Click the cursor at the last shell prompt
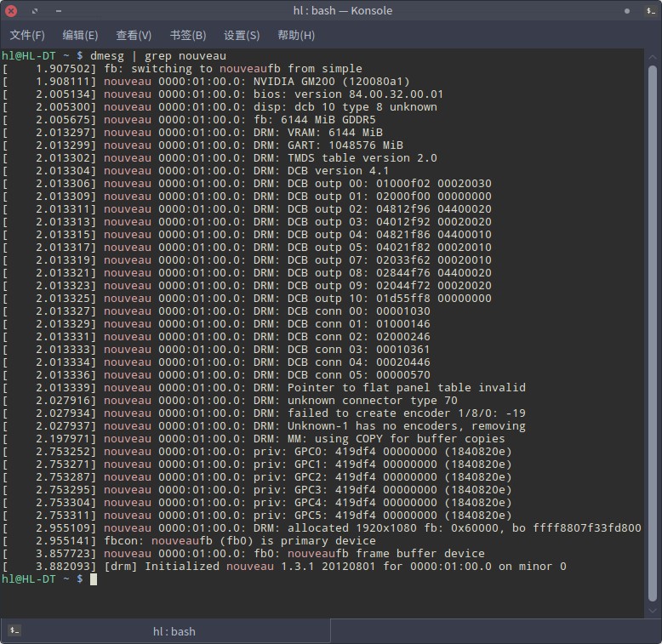 pos(94,579)
